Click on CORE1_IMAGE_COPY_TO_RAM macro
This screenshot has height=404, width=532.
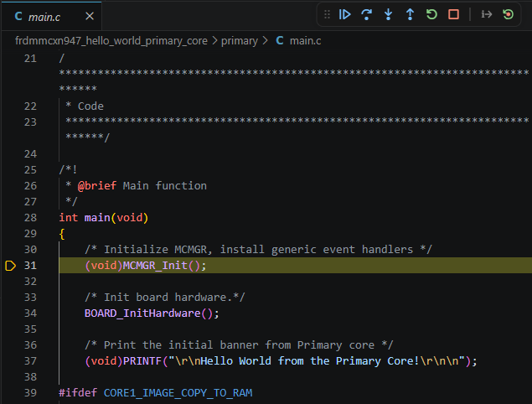(x=178, y=393)
